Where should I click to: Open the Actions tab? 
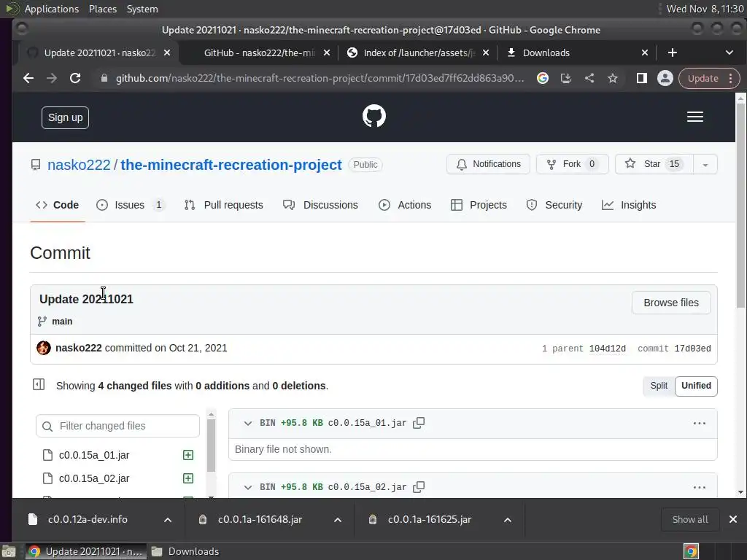pos(405,205)
